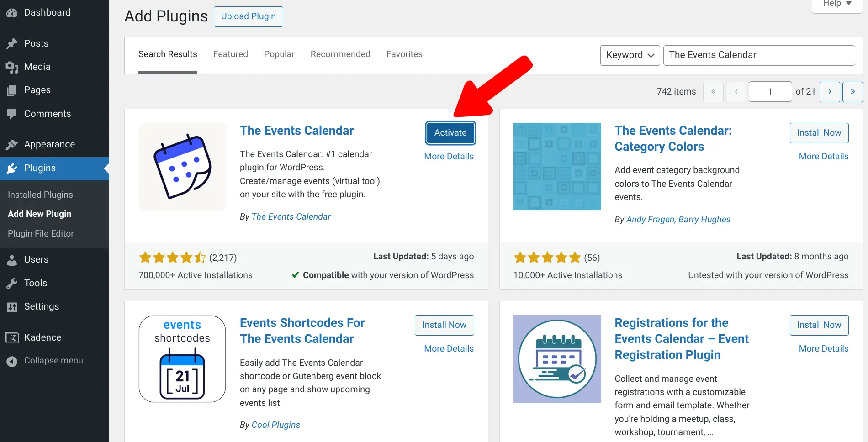Viewport: 868px width, 442px height.
Task: Click the Appearance paintbrush icon
Action: (x=12, y=145)
